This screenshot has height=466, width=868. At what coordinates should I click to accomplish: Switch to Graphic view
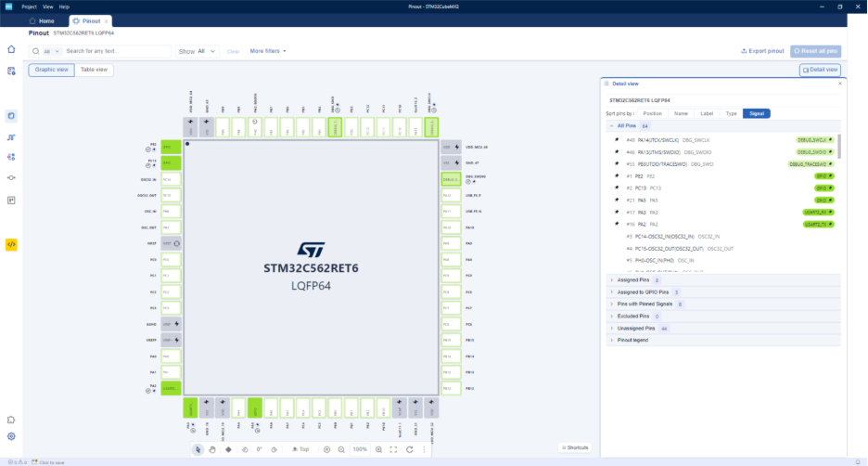(52, 70)
